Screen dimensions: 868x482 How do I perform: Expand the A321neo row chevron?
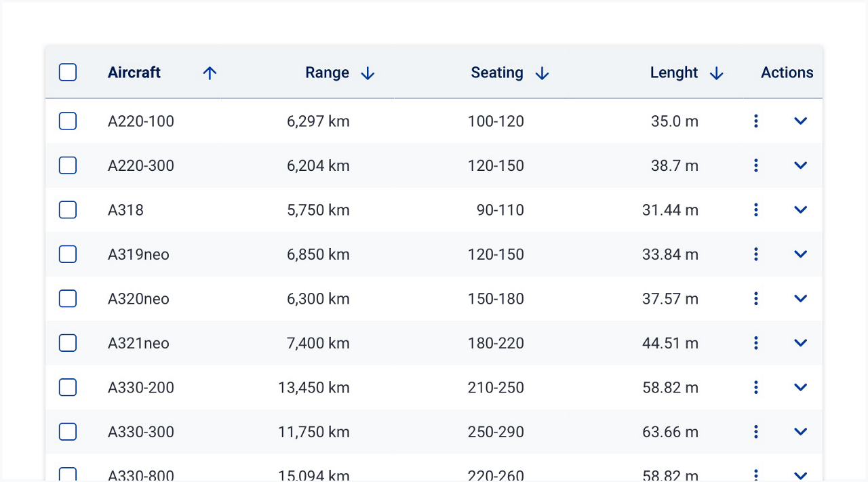pyautogui.click(x=801, y=343)
